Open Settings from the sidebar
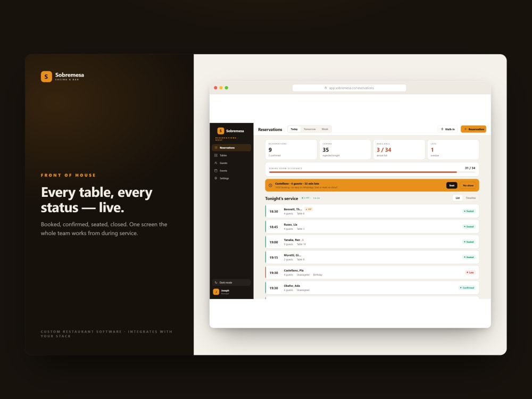 pos(231,178)
